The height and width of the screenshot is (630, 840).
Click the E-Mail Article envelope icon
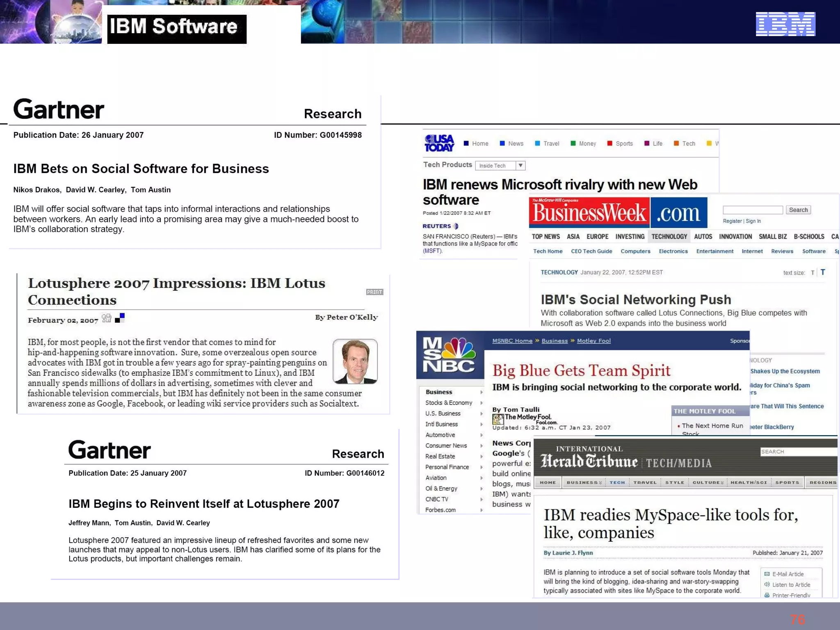(x=767, y=574)
